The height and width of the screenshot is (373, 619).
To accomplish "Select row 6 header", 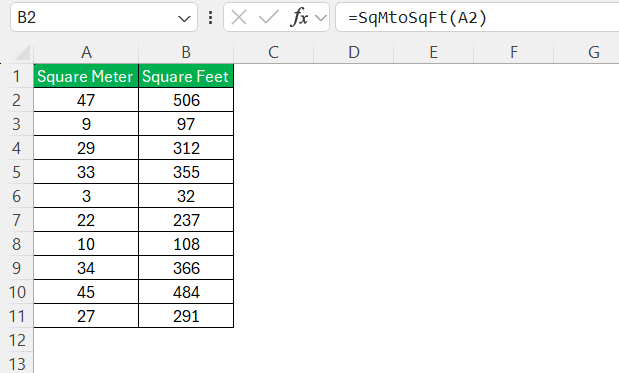I will click(17, 196).
